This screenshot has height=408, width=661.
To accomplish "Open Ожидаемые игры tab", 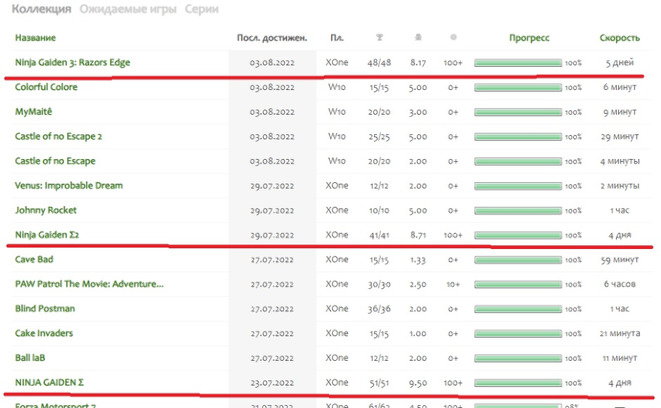I will 128,9.
